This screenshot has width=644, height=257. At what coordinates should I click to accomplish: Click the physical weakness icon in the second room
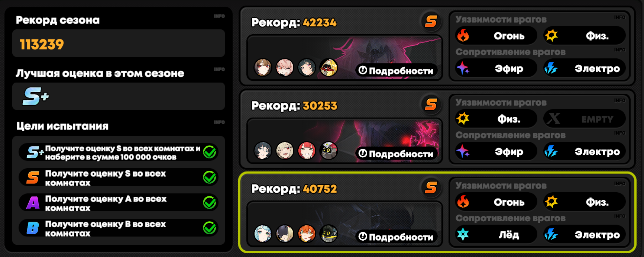[x=463, y=119]
